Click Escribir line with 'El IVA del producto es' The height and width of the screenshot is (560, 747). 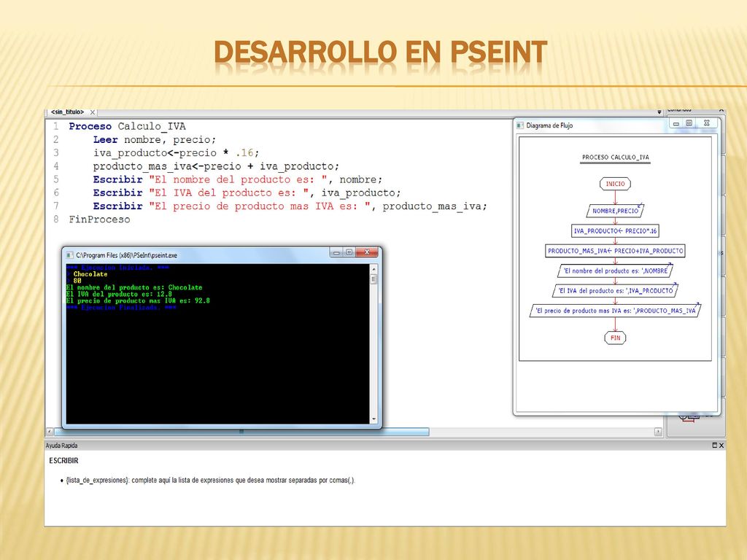247,192
